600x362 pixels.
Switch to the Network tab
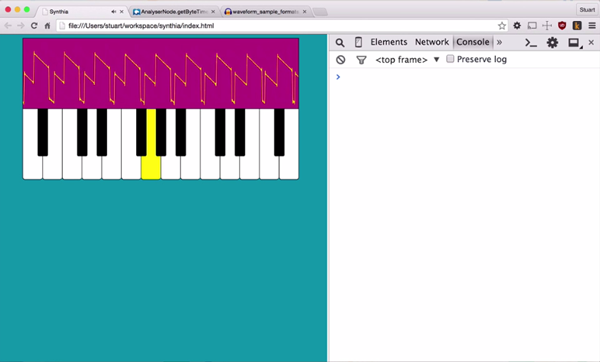(432, 42)
